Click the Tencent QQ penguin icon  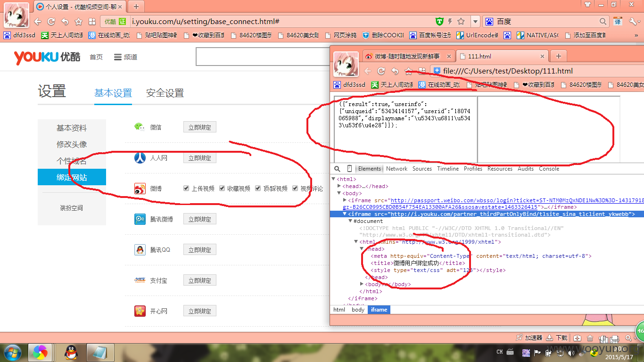(x=140, y=250)
